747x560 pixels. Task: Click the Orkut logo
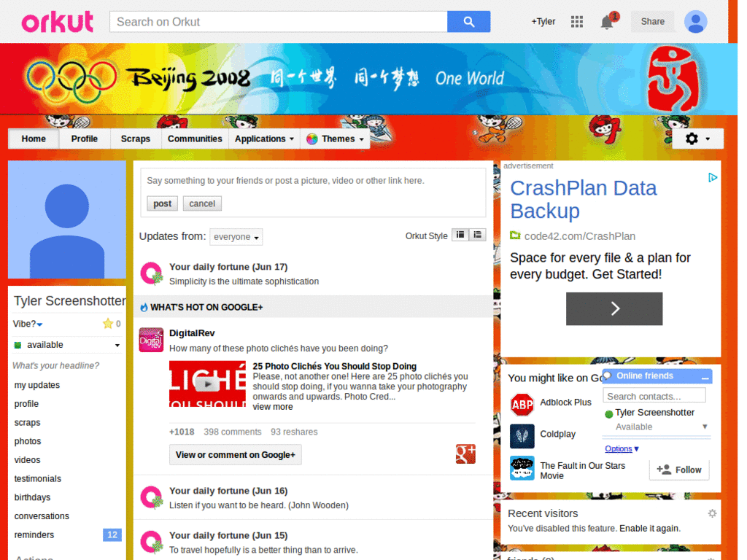[58, 22]
